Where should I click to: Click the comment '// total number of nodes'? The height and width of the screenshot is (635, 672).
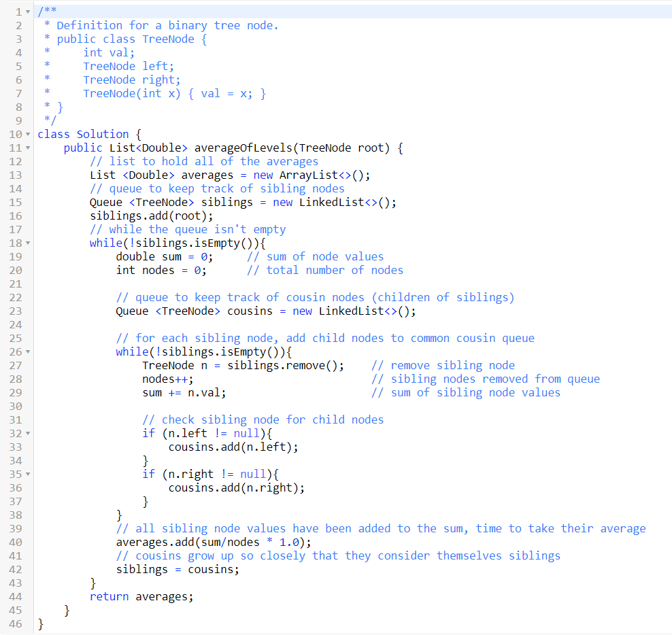point(325,270)
